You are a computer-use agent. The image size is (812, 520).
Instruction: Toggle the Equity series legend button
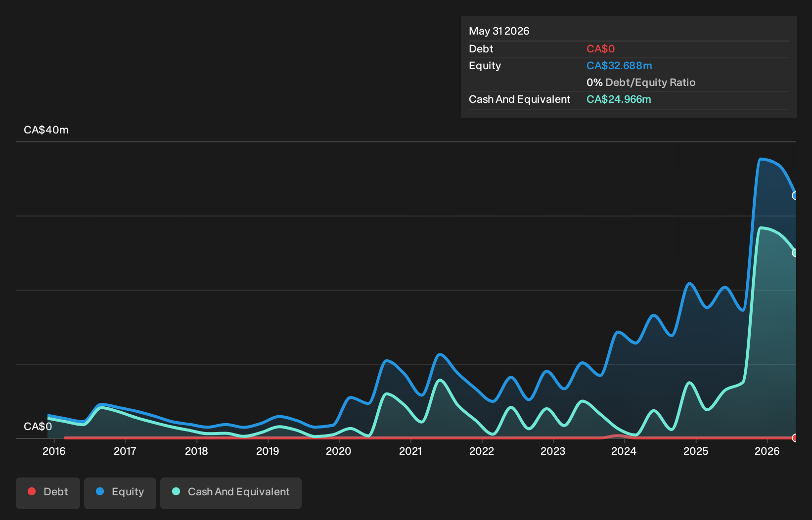(120, 493)
